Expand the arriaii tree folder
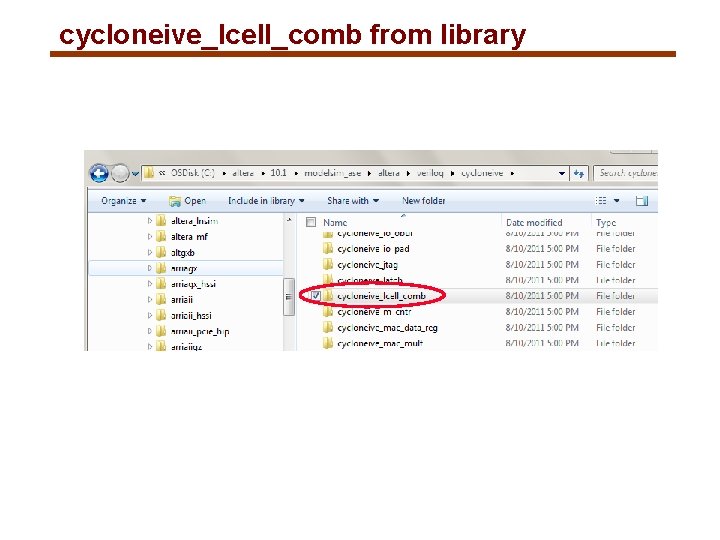 (x=149, y=299)
